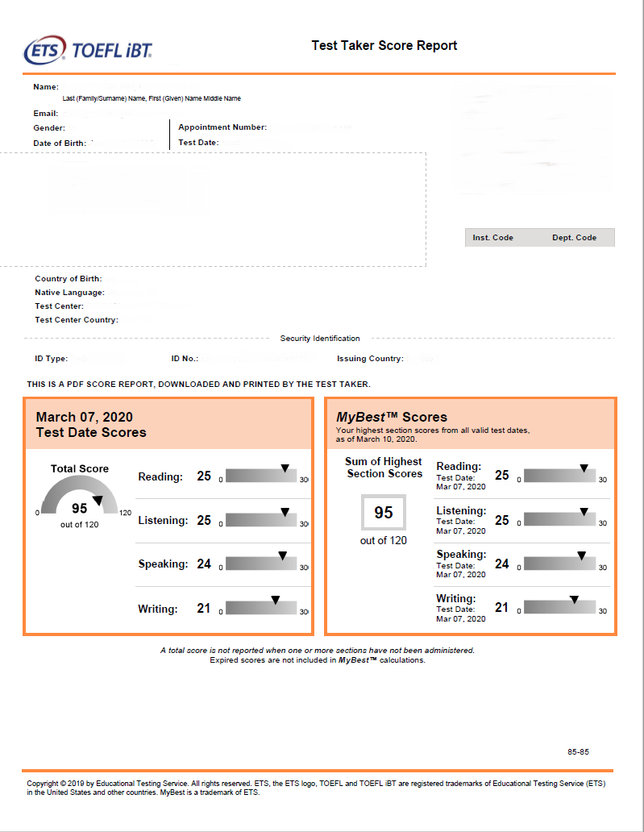The width and height of the screenshot is (644, 832).
Task: Click Reading score bar in MyBest Scores
Action: point(559,474)
